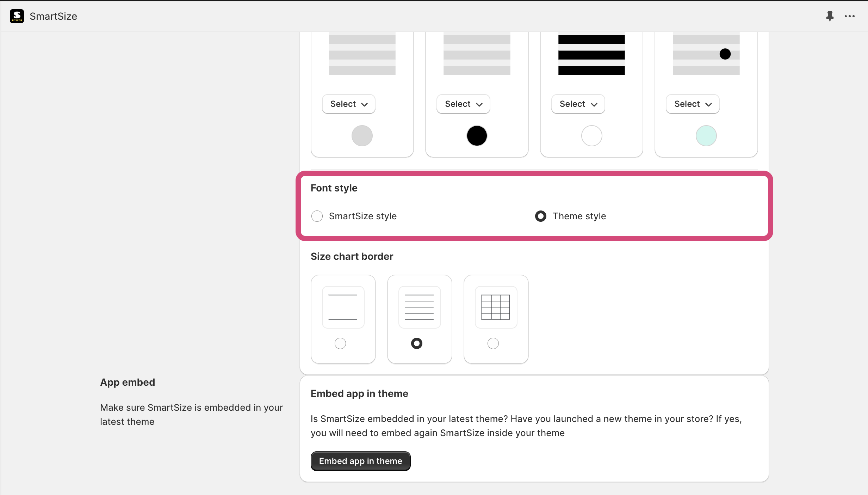Click the SmartSize app logo icon
The width and height of the screenshot is (868, 495).
[x=17, y=16]
